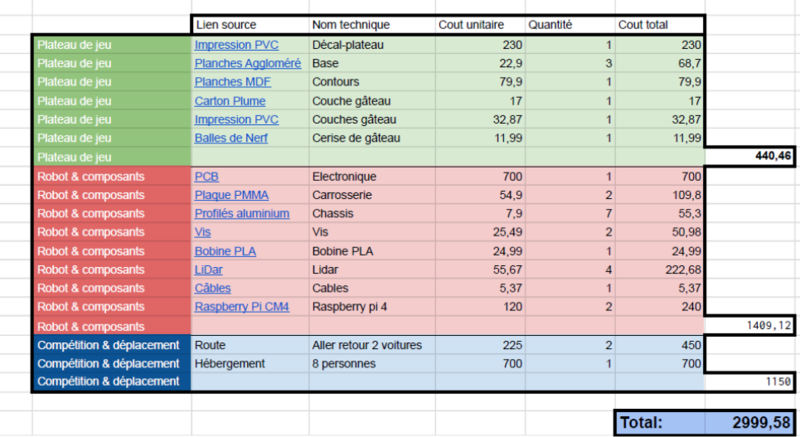Screen dimensions: 800x437
Task: Open Impression PVC link in Décal-plateau row
Action: (x=237, y=45)
